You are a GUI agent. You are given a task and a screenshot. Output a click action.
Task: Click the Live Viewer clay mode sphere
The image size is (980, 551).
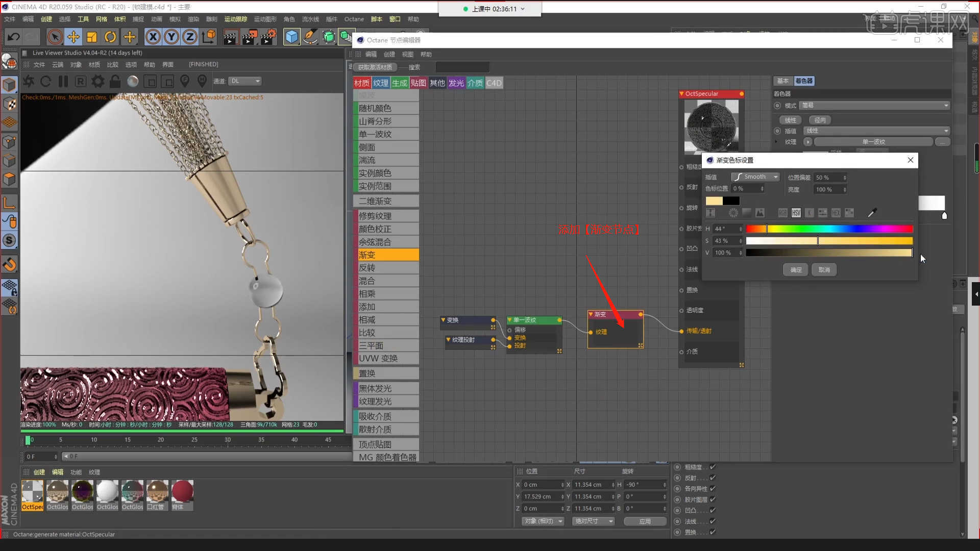133,81
